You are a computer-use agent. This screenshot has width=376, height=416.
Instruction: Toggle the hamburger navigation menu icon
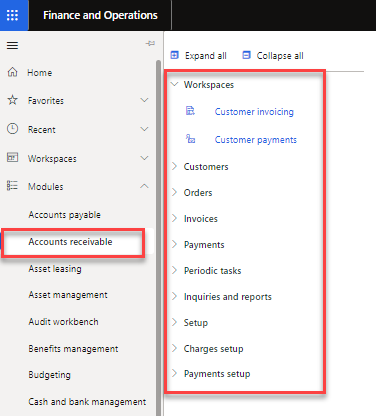click(x=13, y=45)
